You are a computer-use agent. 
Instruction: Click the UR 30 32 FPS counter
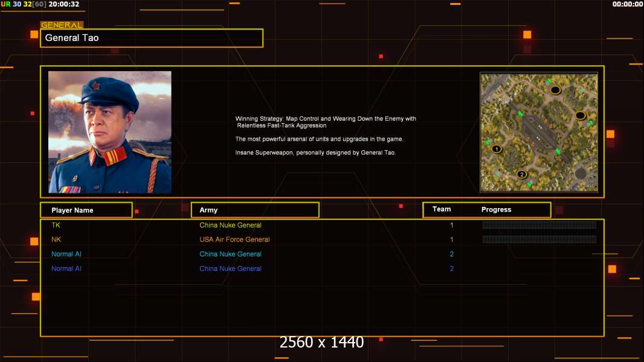(x=24, y=4)
